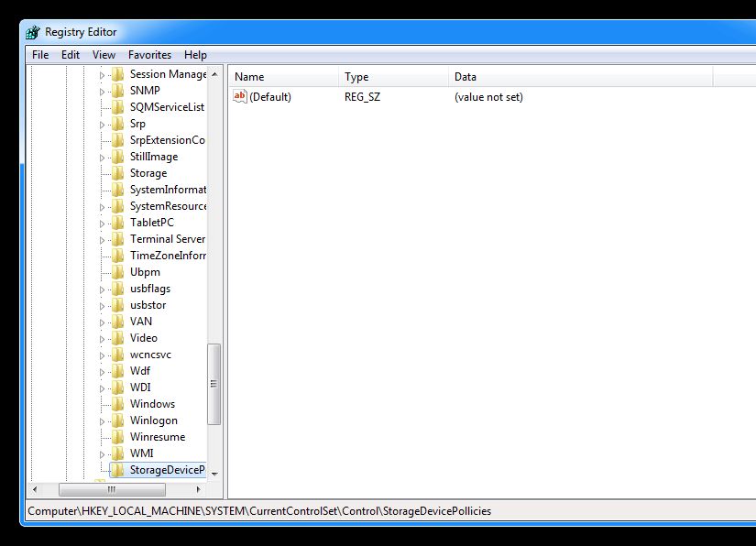756x546 pixels.
Task: Click the SNMP folder icon
Action: pyautogui.click(x=117, y=91)
